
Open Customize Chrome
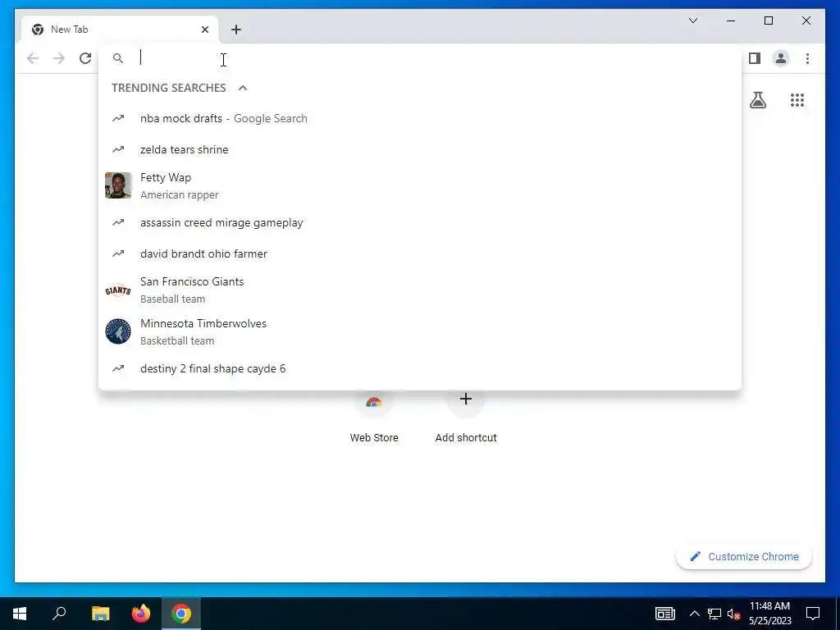click(x=744, y=557)
